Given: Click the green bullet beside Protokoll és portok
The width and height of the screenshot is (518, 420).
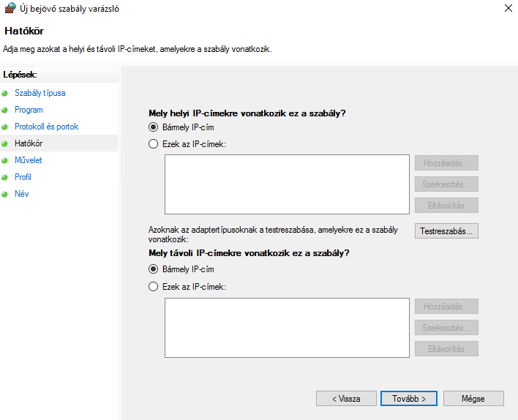Looking at the screenshot, I should tap(5, 127).
